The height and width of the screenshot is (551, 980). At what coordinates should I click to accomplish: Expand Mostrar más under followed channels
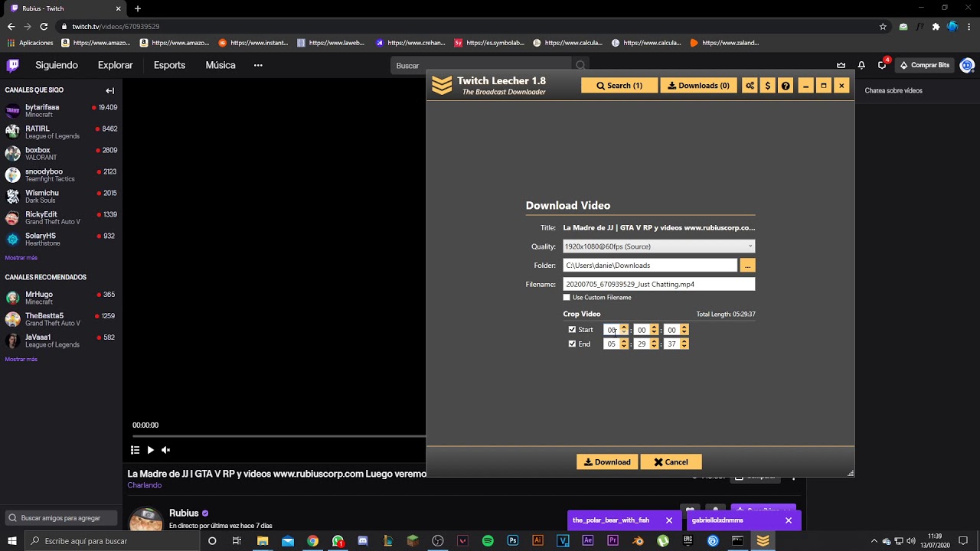pyautogui.click(x=21, y=258)
